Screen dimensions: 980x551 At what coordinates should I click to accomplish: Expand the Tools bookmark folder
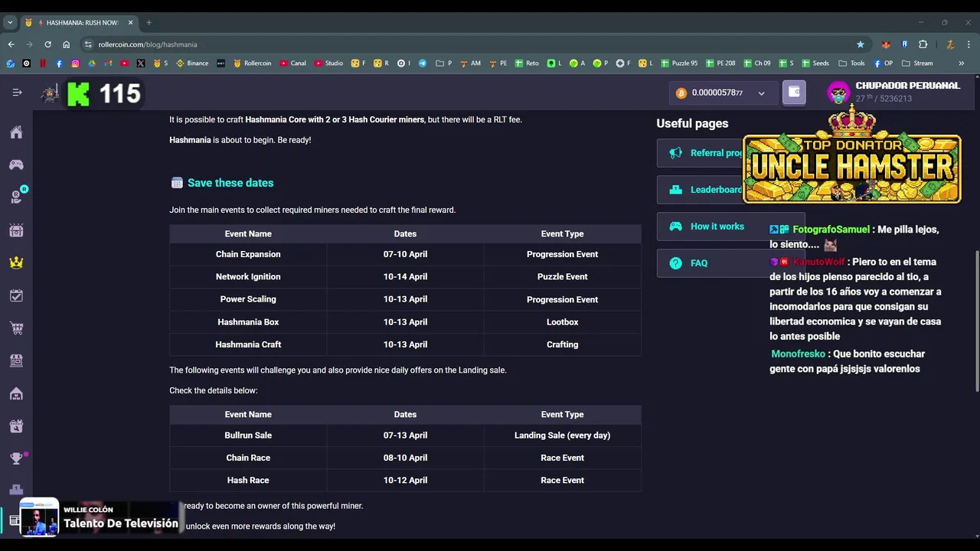click(x=851, y=64)
